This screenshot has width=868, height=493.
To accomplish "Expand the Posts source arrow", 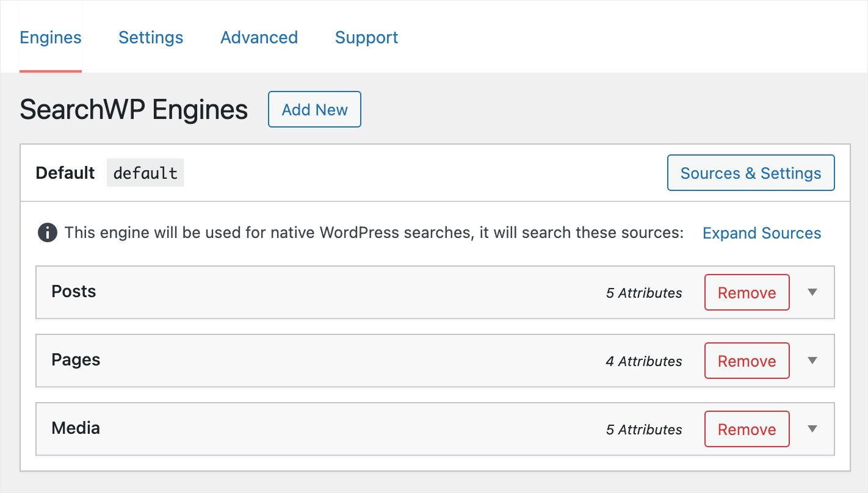I will 812,292.
